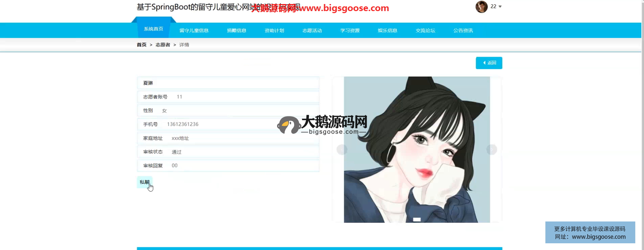Image resolution: width=644 pixels, height=250 pixels.
Task: Go to 捐赠信息 page
Action: pos(236,31)
